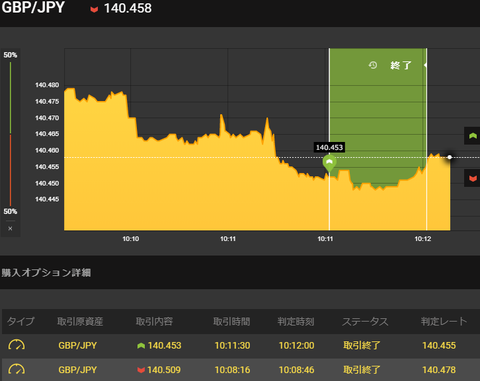
Task: Click the red LOW arrow button
Action: click(x=472, y=178)
